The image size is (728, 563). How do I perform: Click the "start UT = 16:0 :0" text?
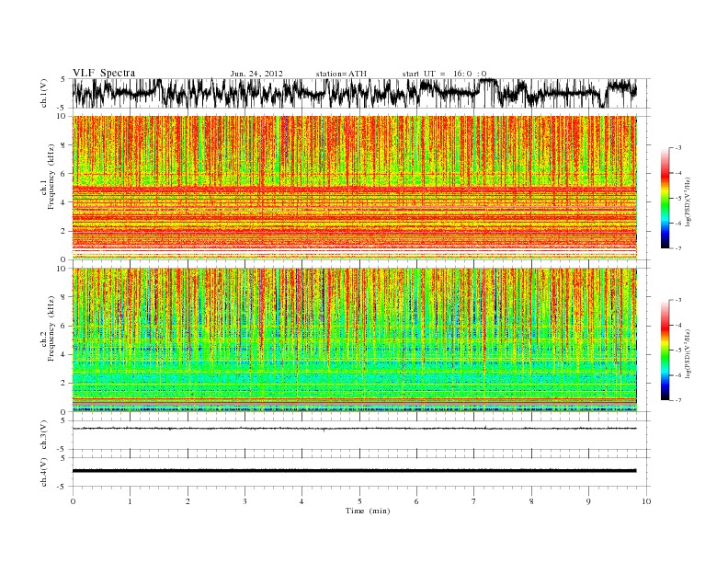click(445, 74)
